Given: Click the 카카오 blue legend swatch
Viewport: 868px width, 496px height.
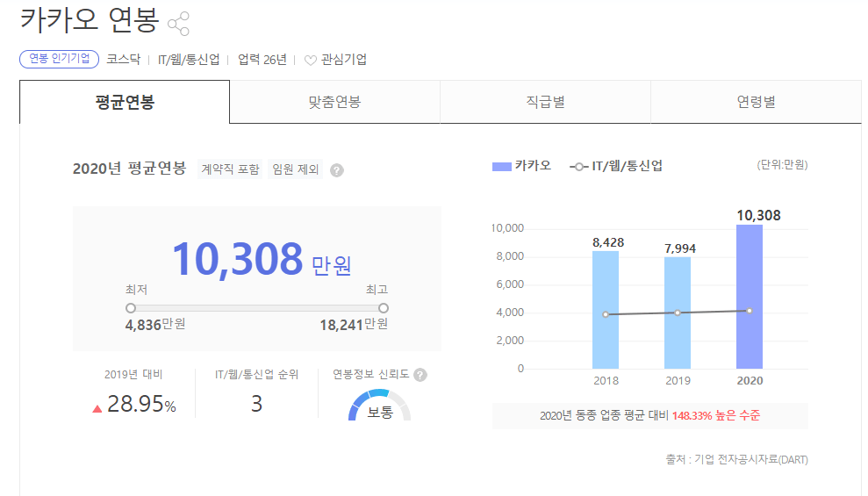Looking at the screenshot, I should point(501,166).
